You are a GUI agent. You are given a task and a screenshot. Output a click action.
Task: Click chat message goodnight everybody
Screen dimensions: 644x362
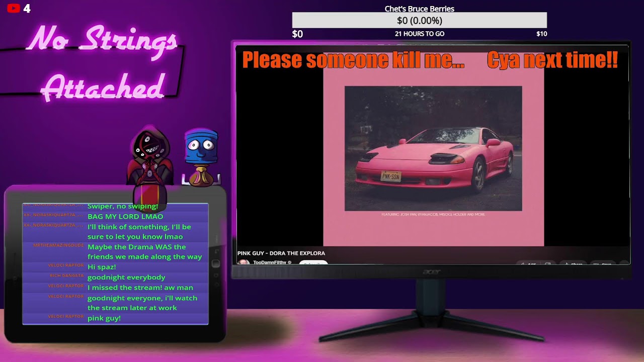[x=126, y=277]
